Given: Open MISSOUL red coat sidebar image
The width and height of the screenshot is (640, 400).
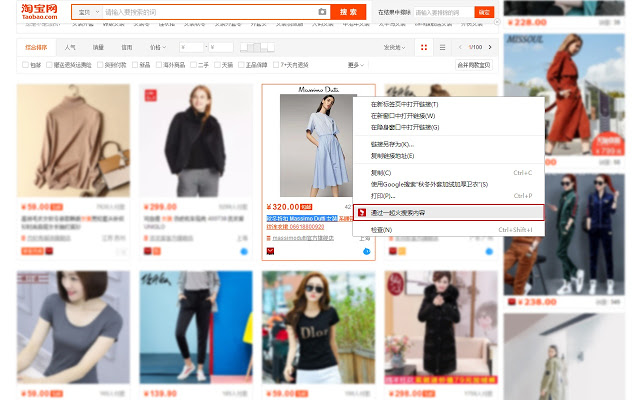Looking at the screenshot, I should [x=564, y=94].
